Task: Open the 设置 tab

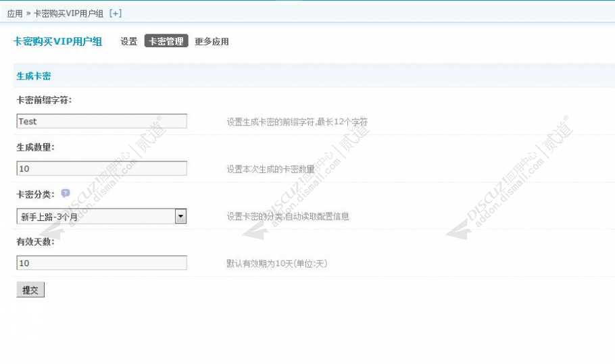Action: (x=128, y=41)
